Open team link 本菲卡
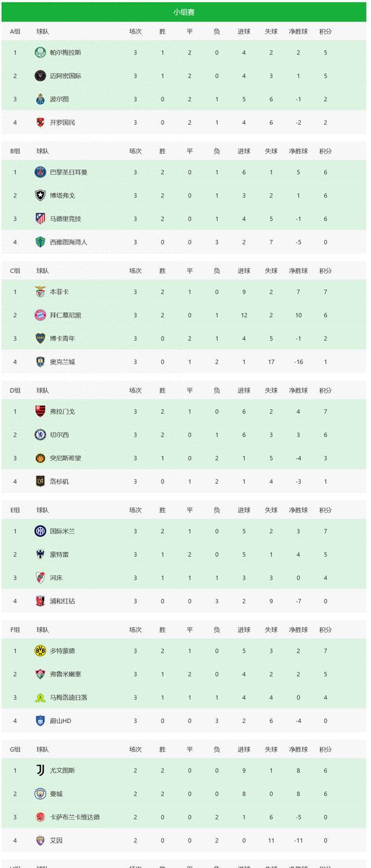The image size is (371, 868). 59,292
